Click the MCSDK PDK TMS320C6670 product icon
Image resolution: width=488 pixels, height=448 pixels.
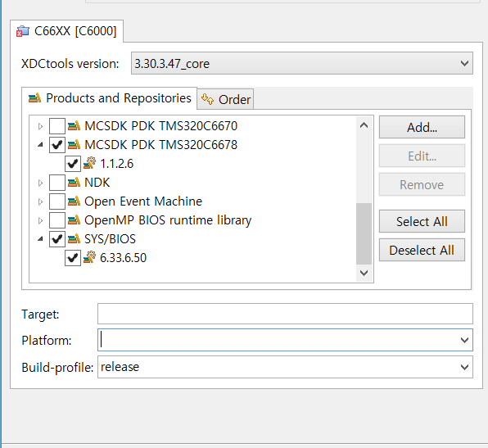pyautogui.click(x=74, y=126)
